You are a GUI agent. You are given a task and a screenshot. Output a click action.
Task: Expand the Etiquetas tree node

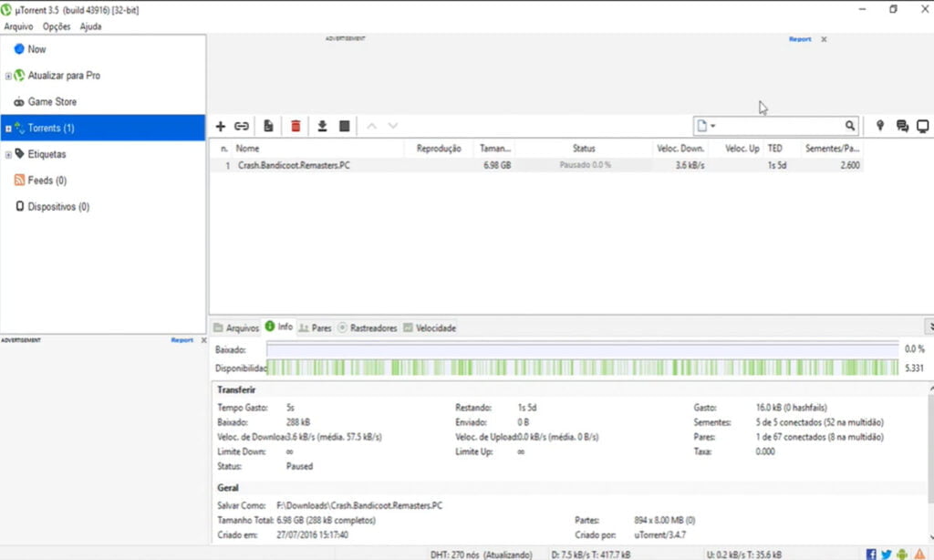point(8,155)
